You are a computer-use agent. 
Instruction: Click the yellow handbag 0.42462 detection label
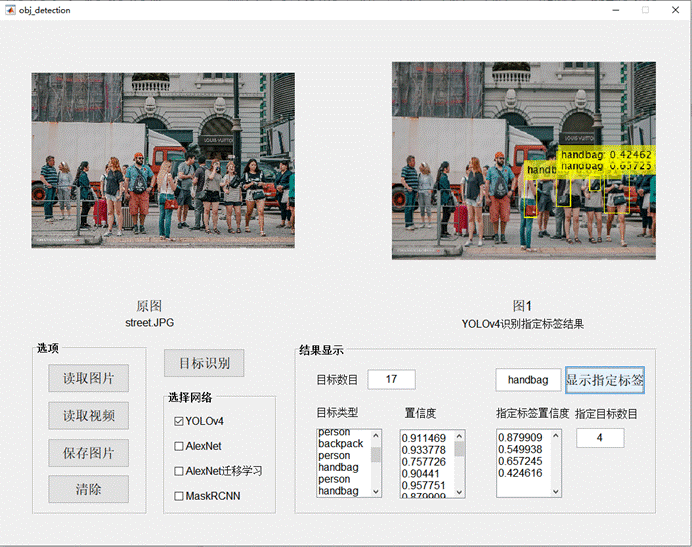tap(606, 155)
